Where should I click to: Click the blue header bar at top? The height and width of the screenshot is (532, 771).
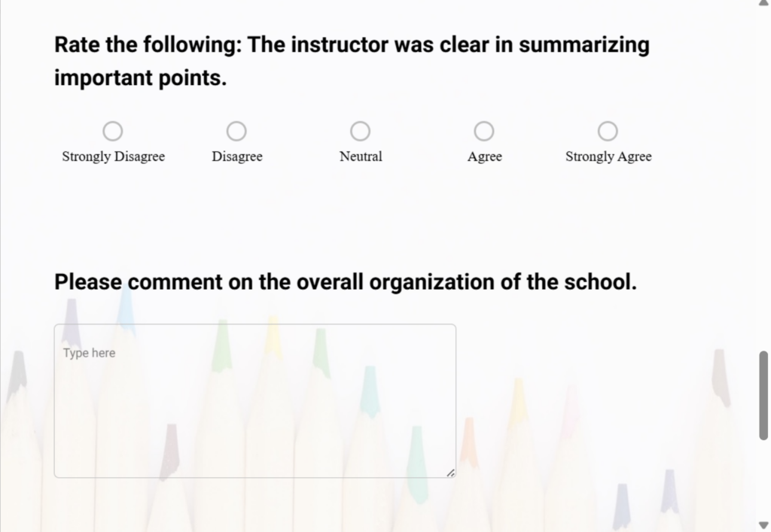tap(376, 2)
